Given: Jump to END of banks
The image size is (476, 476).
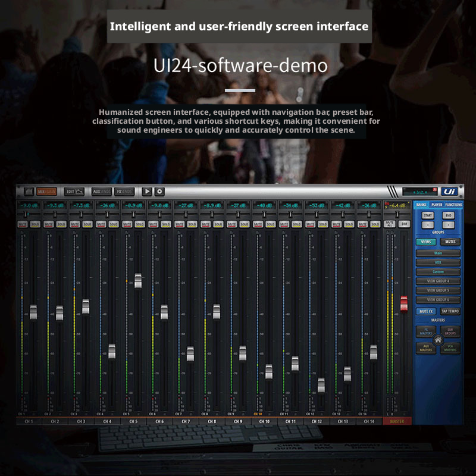Looking at the screenshot, I should point(449,215).
